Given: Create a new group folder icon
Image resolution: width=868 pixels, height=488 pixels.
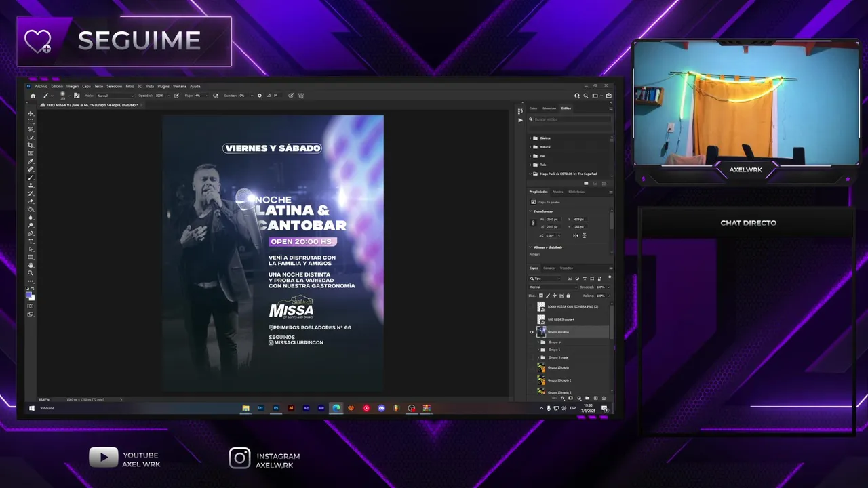Looking at the screenshot, I should click(x=587, y=398).
